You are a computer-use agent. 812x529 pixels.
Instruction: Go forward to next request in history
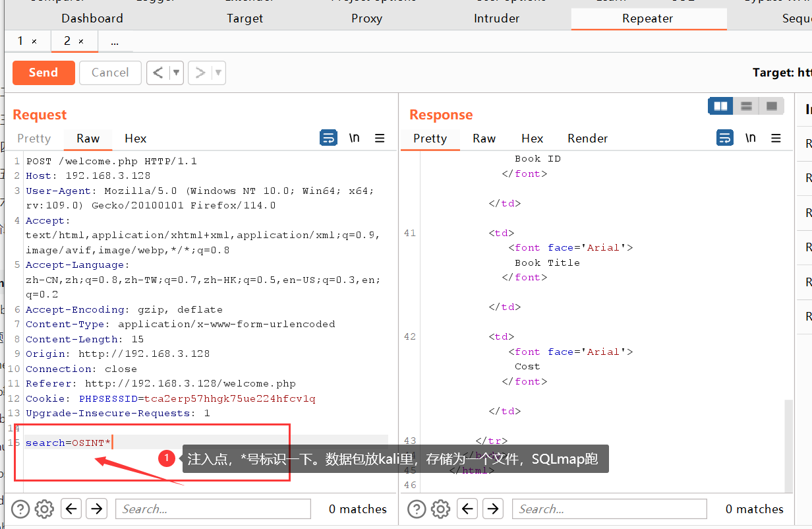tap(200, 73)
